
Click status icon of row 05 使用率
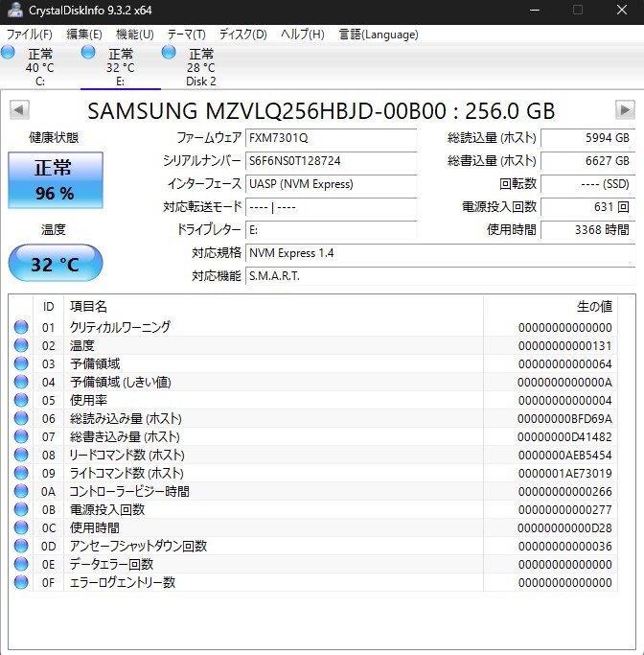(21, 400)
